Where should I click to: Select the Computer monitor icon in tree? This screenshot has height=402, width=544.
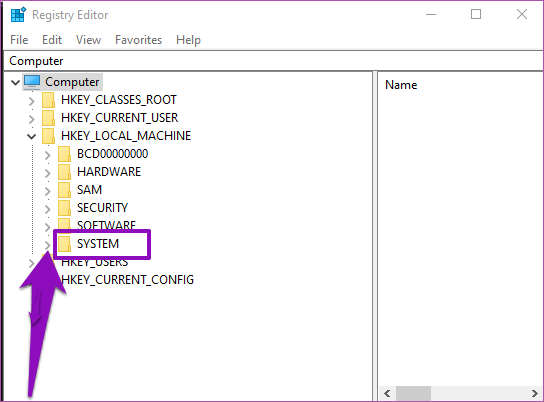coord(32,82)
